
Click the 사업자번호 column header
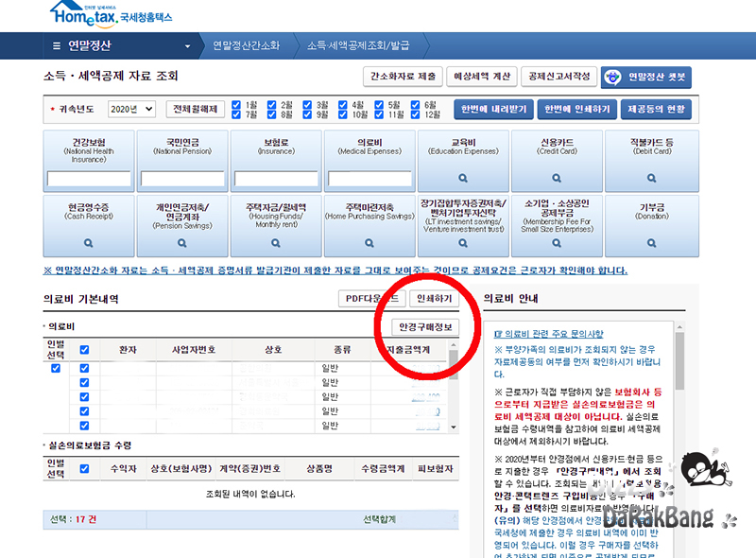pyautogui.click(x=194, y=350)
